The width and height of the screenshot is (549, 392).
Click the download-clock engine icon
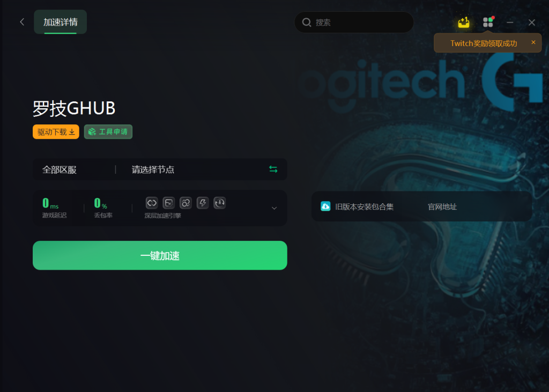point(219,203)
